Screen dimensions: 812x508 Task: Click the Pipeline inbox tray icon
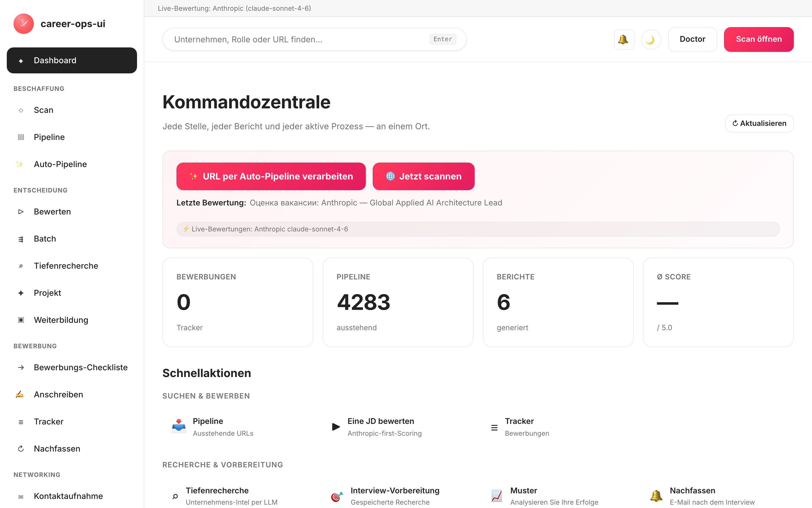(x=178, y=427)
